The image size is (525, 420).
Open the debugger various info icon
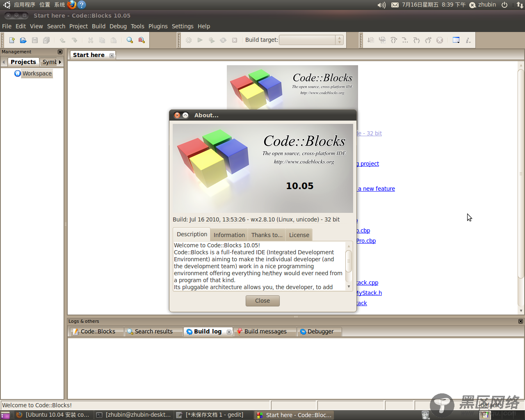pos(468,40)
